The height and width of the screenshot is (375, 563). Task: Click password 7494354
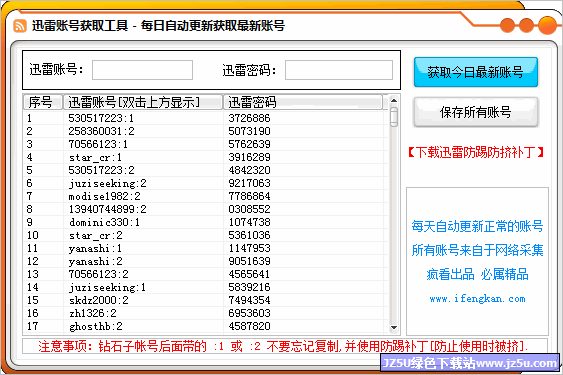pyautogui.click(x=249, y=300)
